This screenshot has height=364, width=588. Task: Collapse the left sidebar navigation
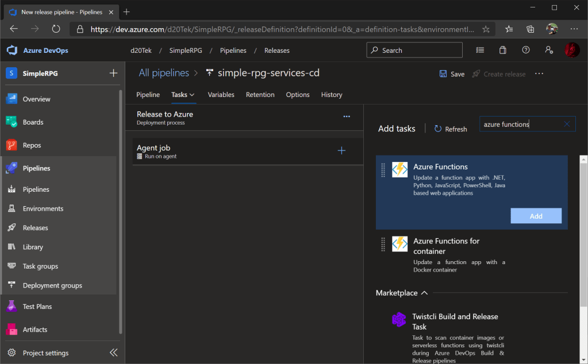coord(113,353)
